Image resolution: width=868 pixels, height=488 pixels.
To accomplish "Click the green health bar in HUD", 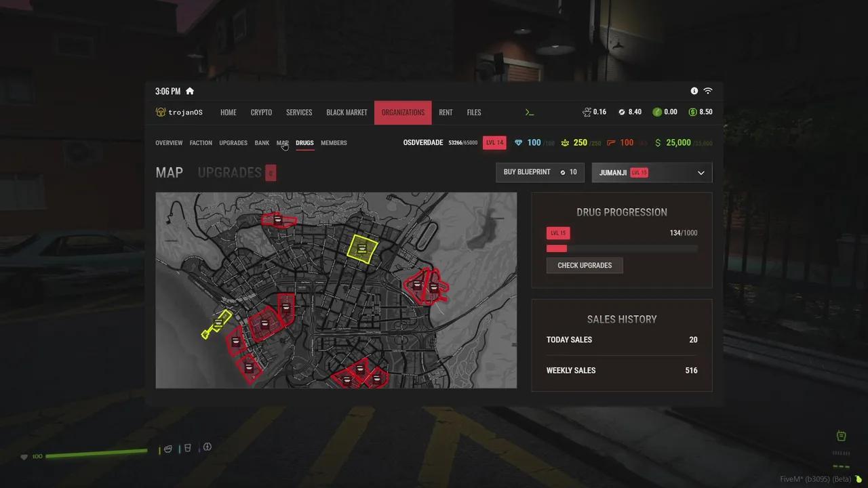I will [96, 452].
